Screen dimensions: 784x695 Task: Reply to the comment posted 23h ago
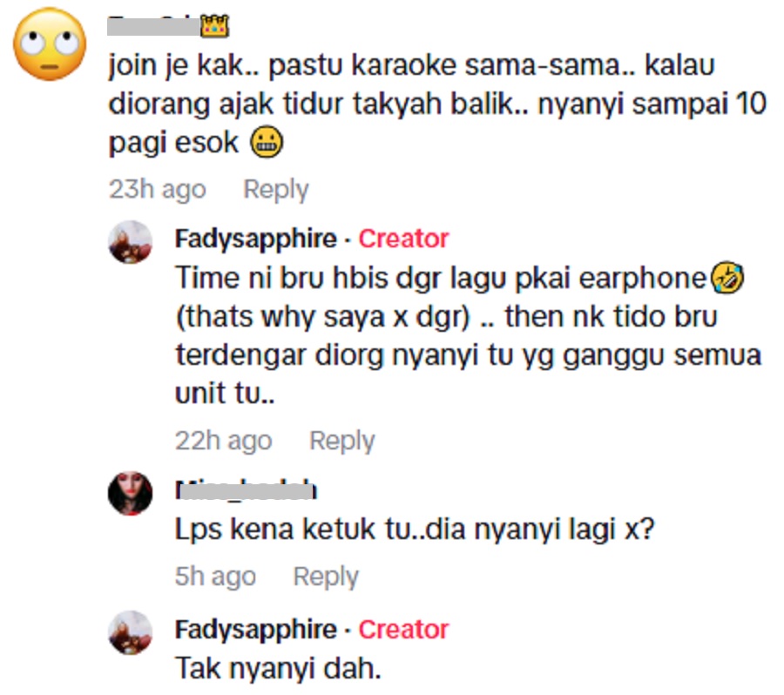tap(275, 189)
